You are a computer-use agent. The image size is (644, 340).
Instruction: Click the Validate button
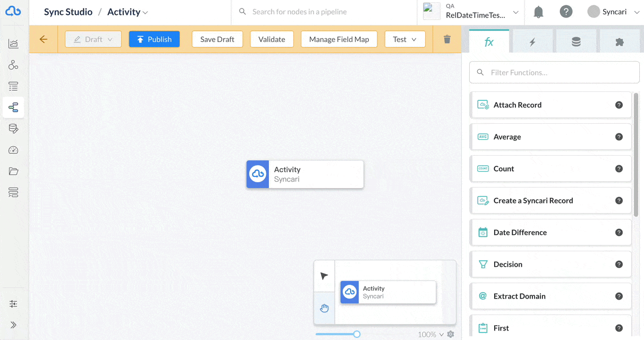(x=272, y=39)
